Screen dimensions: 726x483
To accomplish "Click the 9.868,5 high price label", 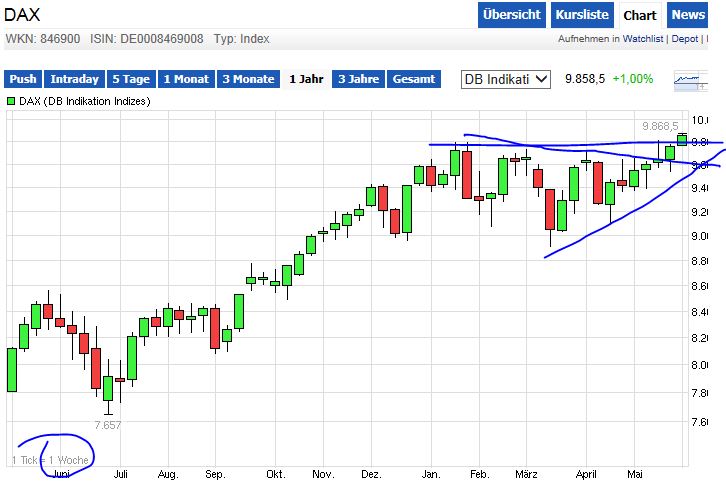I will [660, 126].
